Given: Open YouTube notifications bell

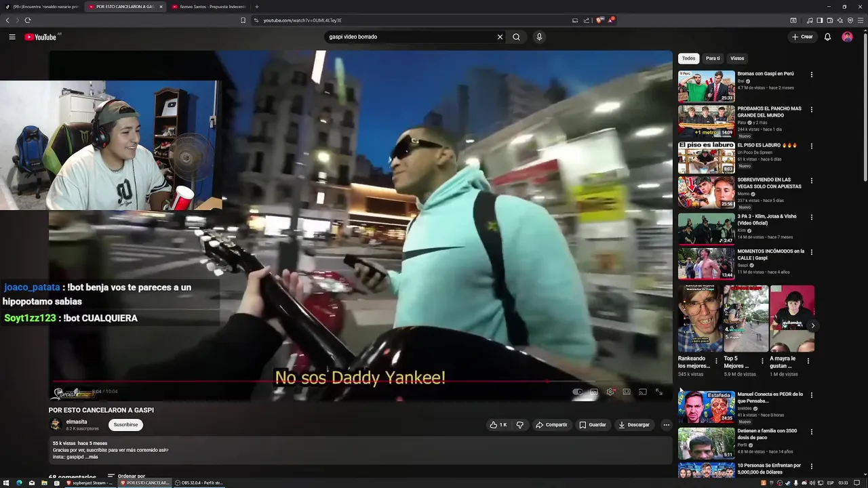Looking at the screenshot, I should (827, 37).
